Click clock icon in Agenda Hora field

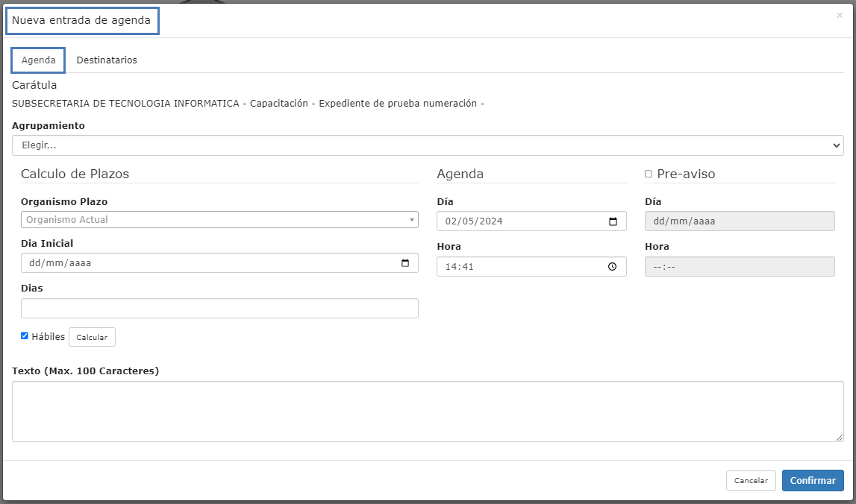[x=613, y=267]
